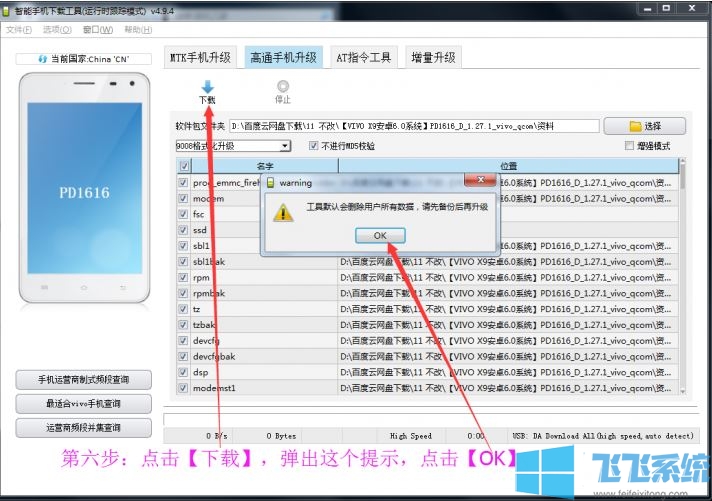Uncheck the modemst1 row checkbox
This screenshot has height=501, width=712.
[183, 388]
